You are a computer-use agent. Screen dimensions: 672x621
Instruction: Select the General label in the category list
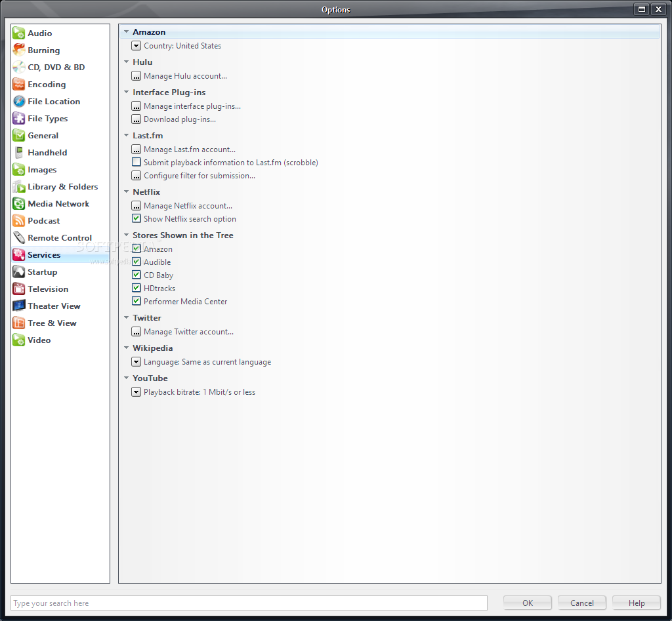[43, 135]
